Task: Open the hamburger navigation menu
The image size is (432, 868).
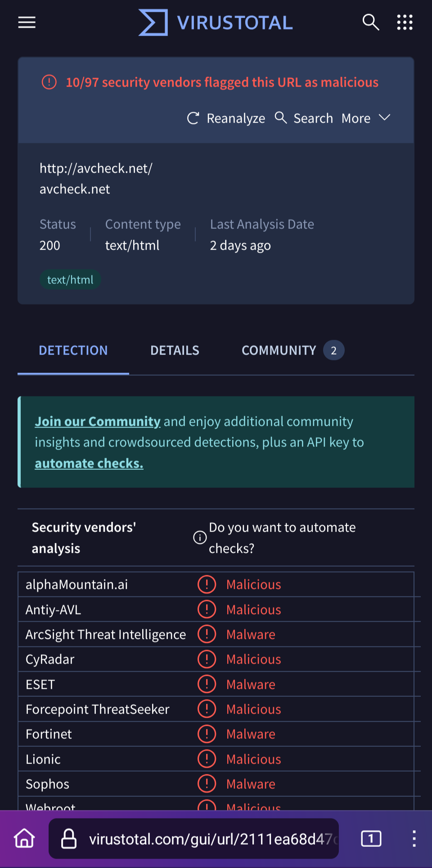Action: coord(27,22)
